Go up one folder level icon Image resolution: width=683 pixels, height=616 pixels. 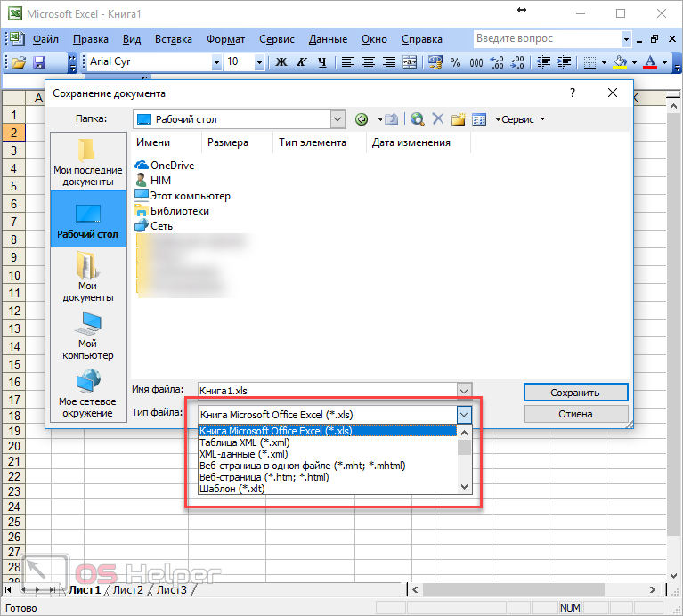click(391, 119)
